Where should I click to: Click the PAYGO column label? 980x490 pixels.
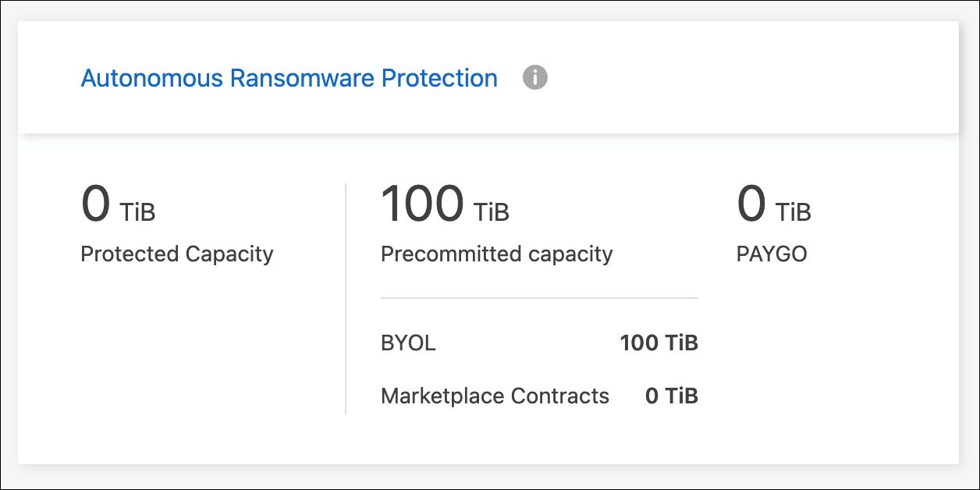point(772,254)
